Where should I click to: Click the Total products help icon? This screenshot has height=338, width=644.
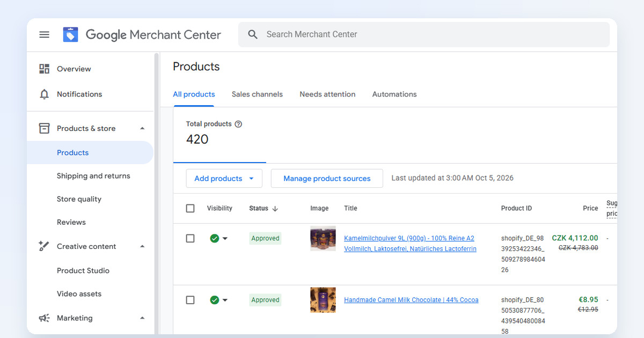point(238,124)
